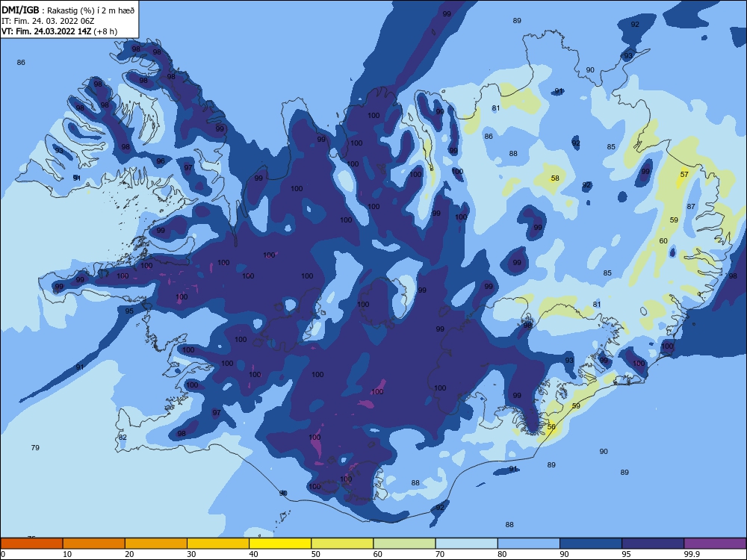Screen dimensions: 747x560
Task: Click the value 96 in the Westfjords
Action: click(x=161, y=161)
